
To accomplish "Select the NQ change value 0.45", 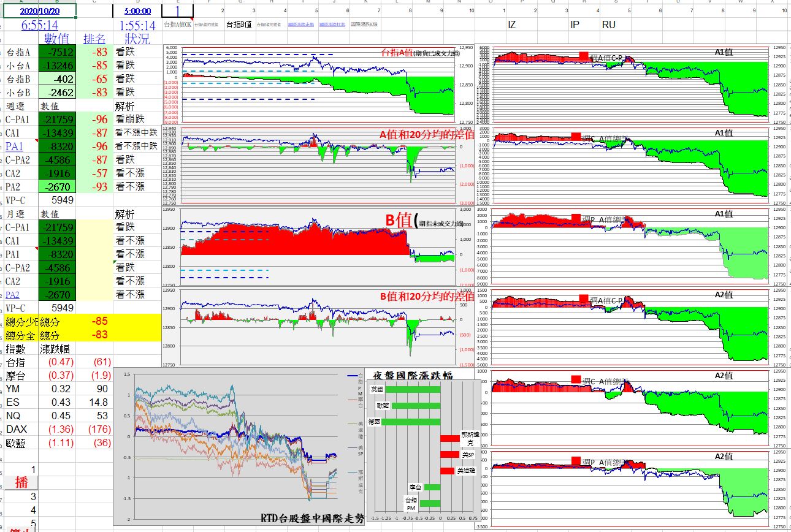I will click(57, 416).
